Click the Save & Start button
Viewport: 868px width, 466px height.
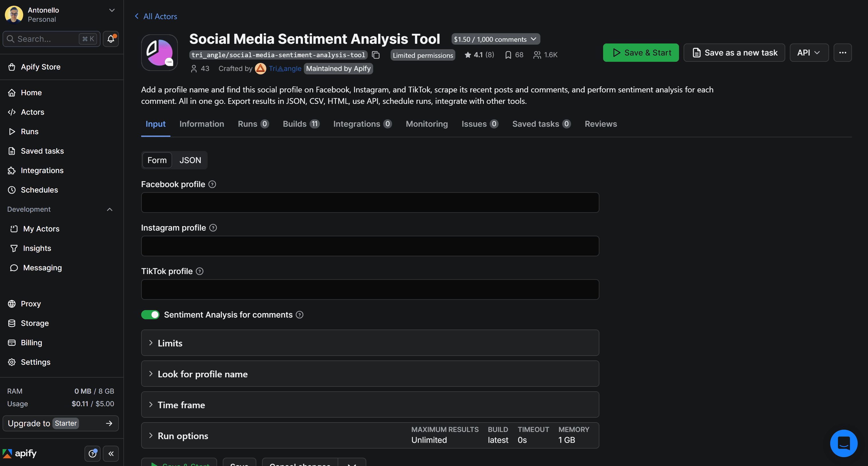click(641, 53)
